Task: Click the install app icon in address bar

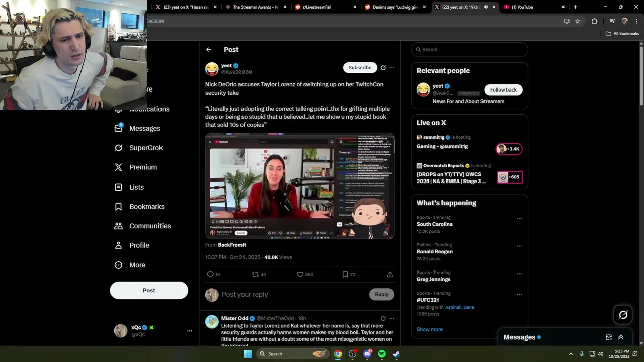Action: 567,21
